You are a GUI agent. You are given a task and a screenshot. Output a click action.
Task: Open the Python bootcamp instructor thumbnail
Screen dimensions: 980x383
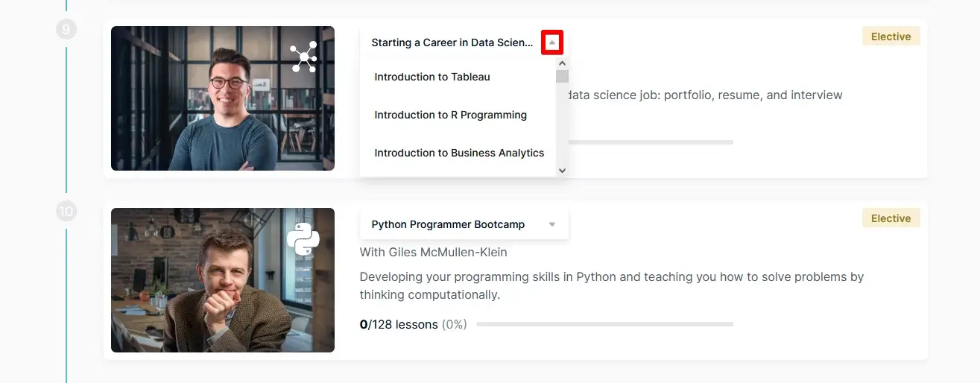(222, 280)
